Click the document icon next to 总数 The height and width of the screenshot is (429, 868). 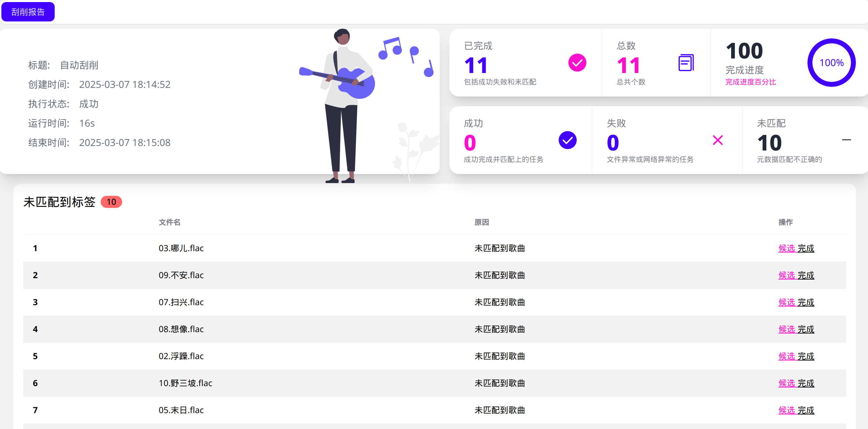pyautogui.click(x=686, y=63)
